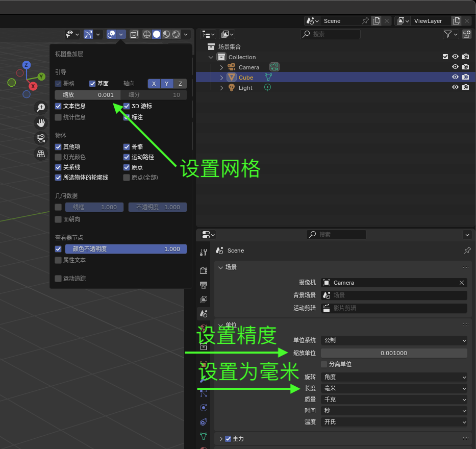Expand the 重力 panel
This screenshot has width=476, height=449.
(221, 439)
